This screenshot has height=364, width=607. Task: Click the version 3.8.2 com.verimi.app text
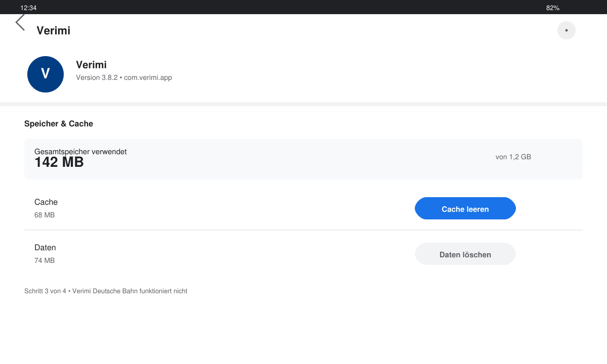pos(124,78)
